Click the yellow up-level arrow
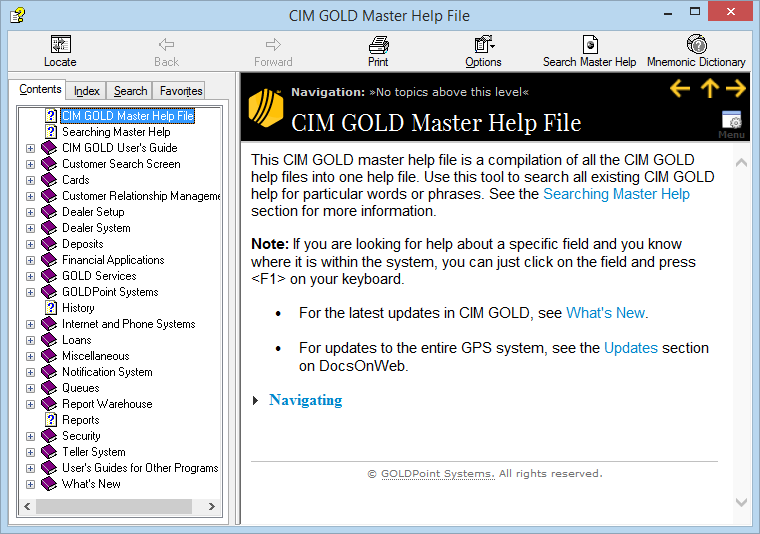 (710, 88)
